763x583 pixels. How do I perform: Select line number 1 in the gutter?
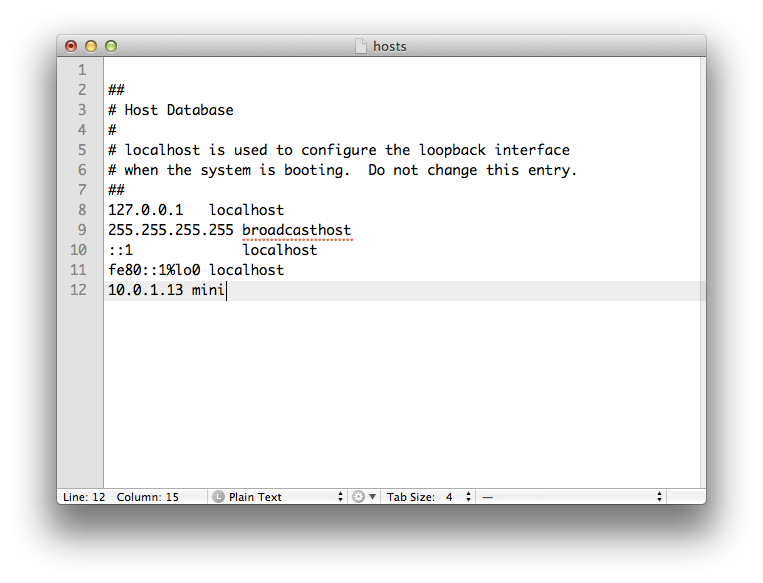pyautogui.click(x=82, y=70)
